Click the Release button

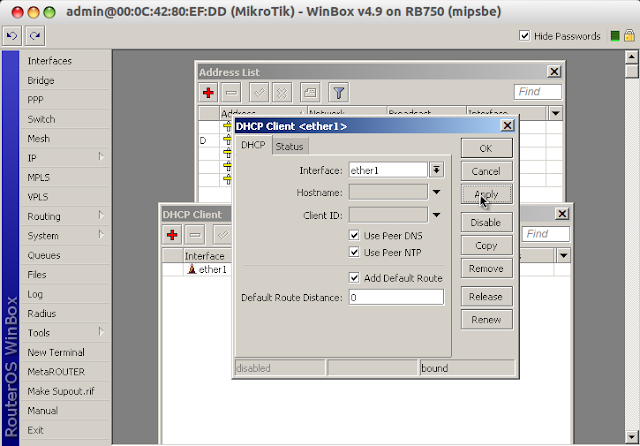pyautogui.click(x=487, y=297)
